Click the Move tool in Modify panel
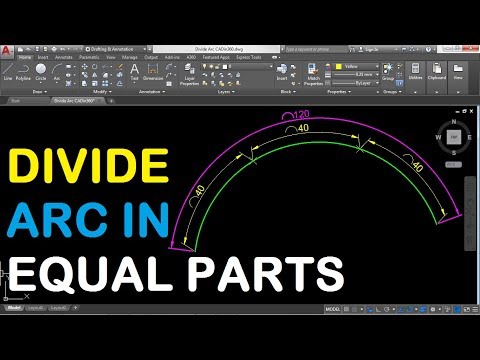The height and width of the screenshot is (360, 480). point(85,67)
